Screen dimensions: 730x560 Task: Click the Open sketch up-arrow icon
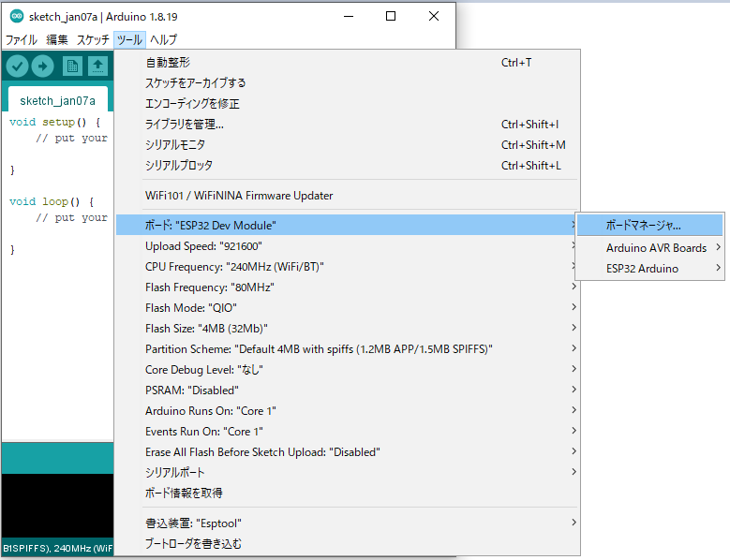(x=97, y=66)
